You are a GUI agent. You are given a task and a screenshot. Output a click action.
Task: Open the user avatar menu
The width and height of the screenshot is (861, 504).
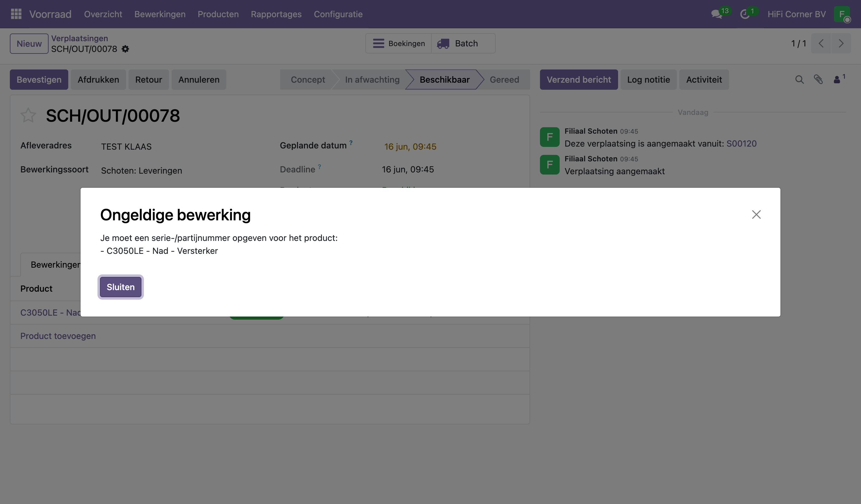click(842, 14)
